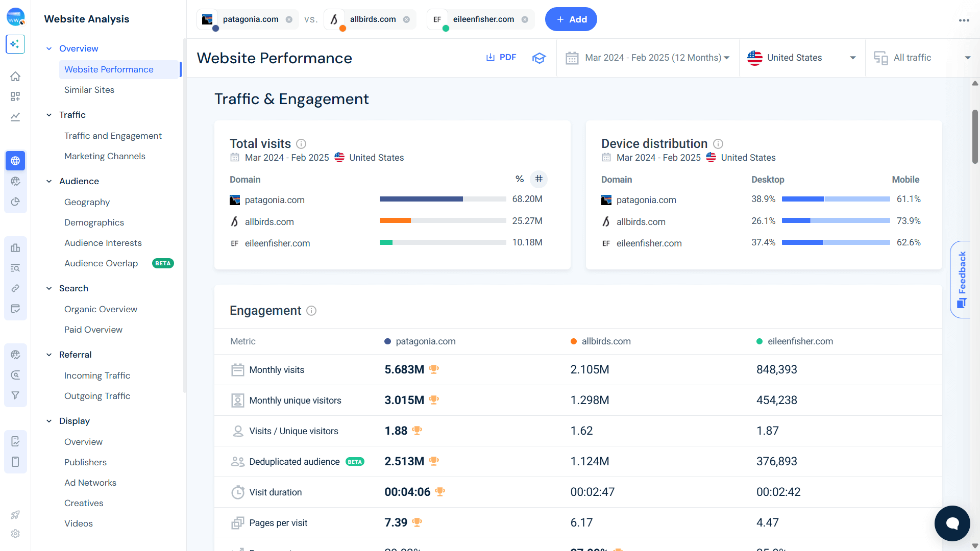Switch to the Similar Sites tab
The height and width of the screenshot is (551, 980).
89,90
